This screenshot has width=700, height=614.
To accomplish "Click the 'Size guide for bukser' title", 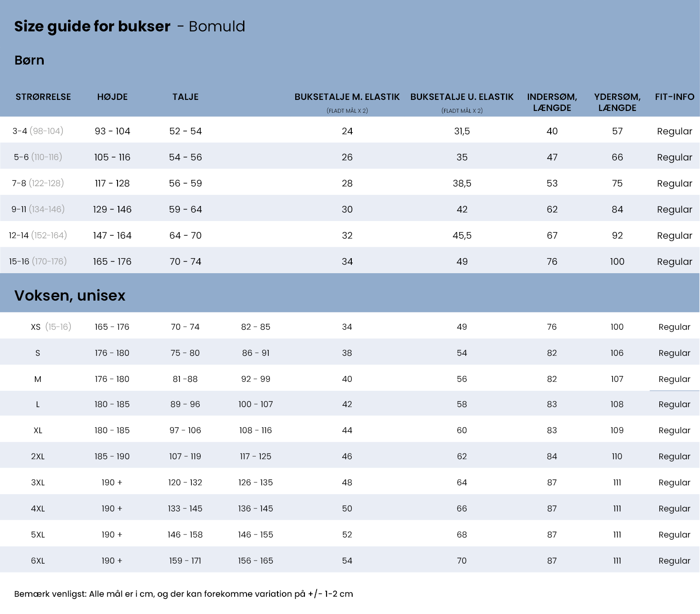I will click(x=92, y=27).
